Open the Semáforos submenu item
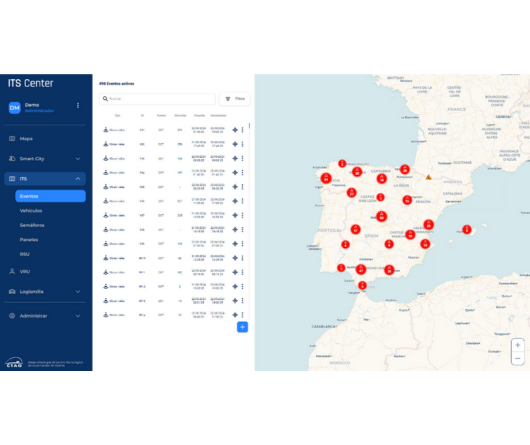Screen dimensions: 530x445 (32, 225)
